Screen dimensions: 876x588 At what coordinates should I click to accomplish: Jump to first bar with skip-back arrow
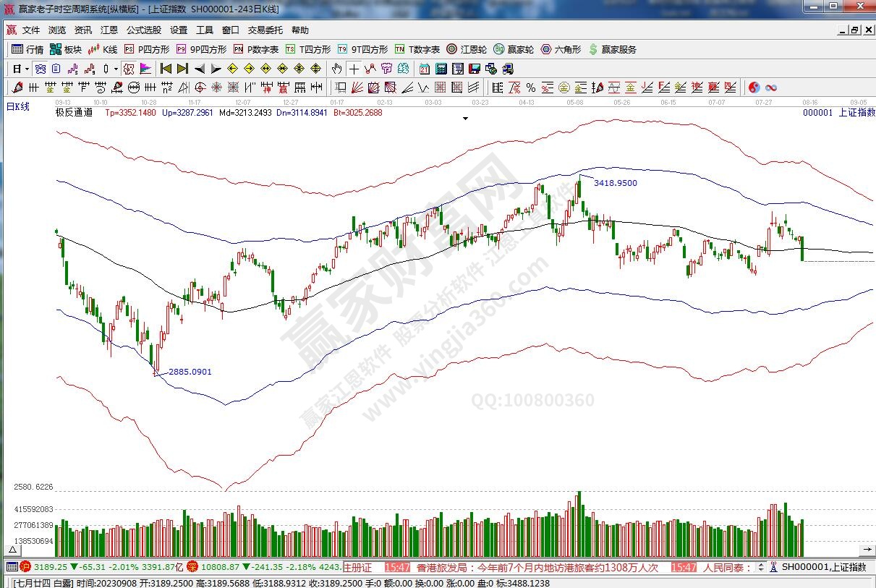(166, 69)
